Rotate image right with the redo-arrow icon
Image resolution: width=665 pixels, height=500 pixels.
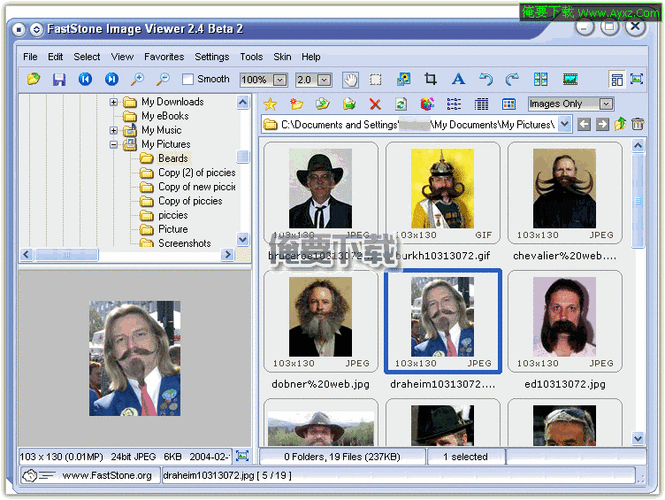click(x=512, y=79)
